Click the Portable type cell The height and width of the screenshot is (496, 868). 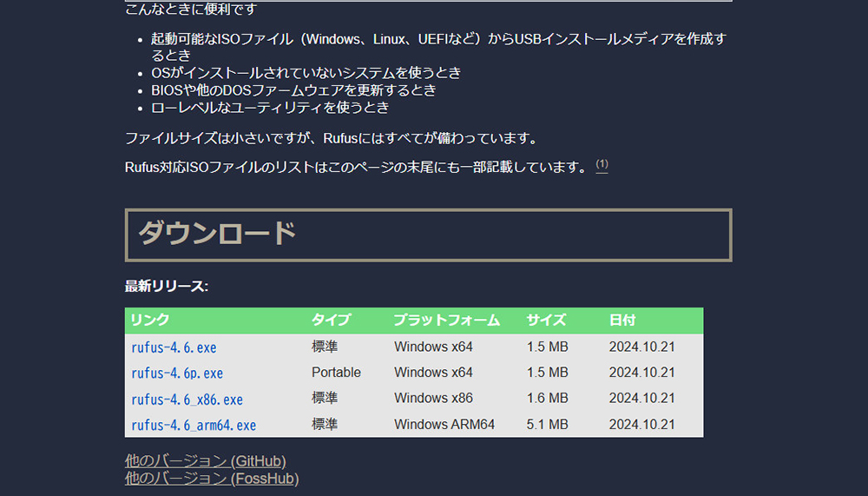(x=336, y=373)
